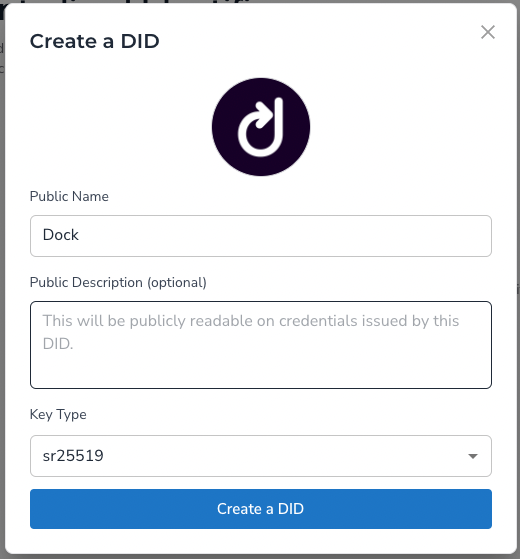Image resolution: width=520 pixels, height=559 pixels.
Task: Click the round Dock logo avatar
Action: pos(261,127)
